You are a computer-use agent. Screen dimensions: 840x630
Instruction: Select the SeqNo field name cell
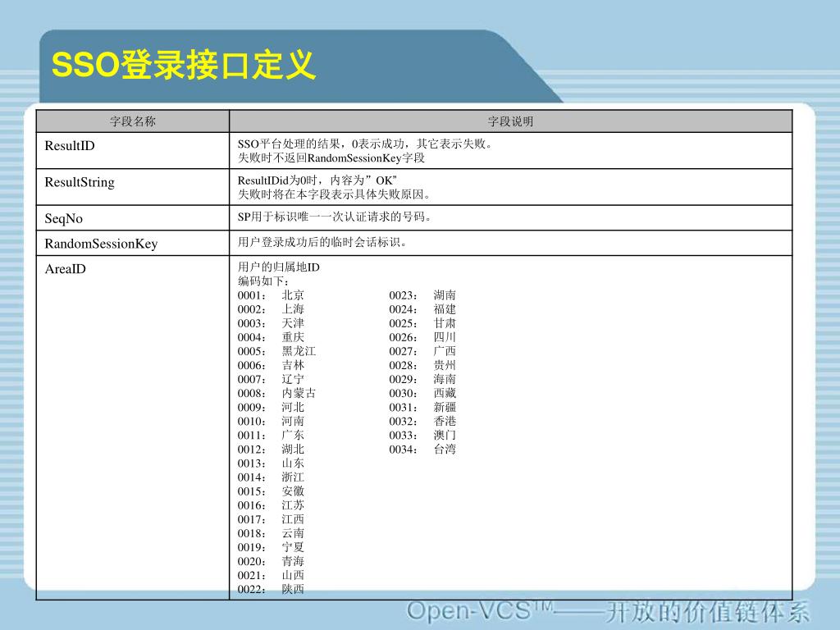(133, 218)
